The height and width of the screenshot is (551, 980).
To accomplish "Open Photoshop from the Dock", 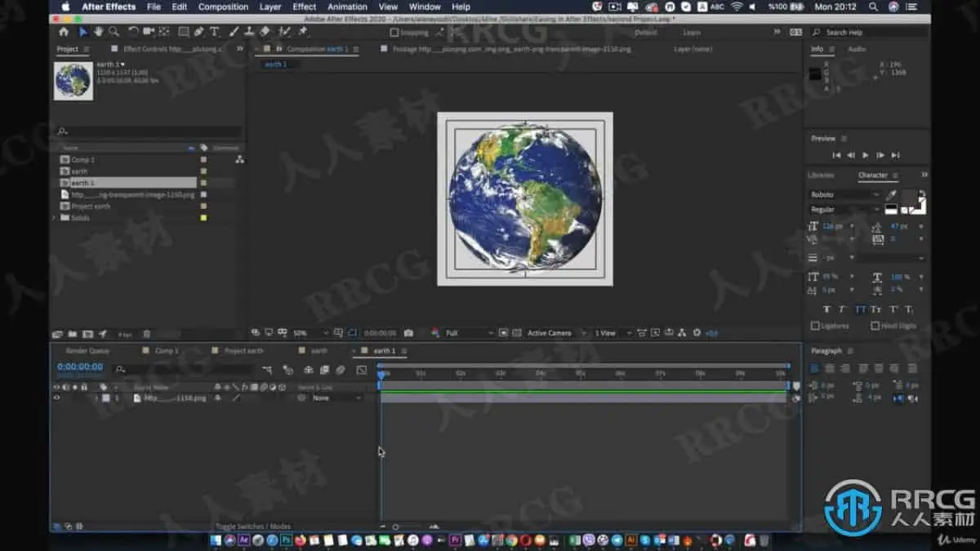I will tap(287, 540).
